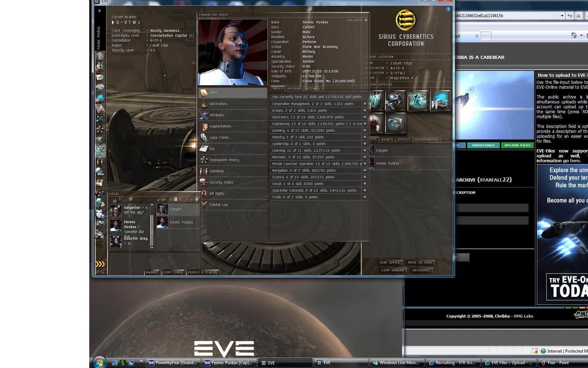This screenshot has width=588, height=368.
Task: Select Standings in the character sheet menu
Action: pos(233,171)
